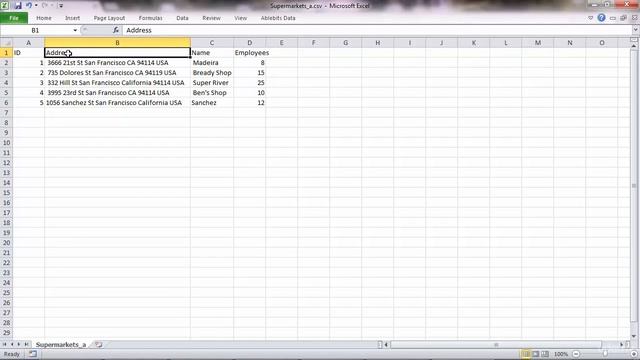Click the 100% zoom level button
This screenshot has width=640, height=360.
[x=561, y=354]
